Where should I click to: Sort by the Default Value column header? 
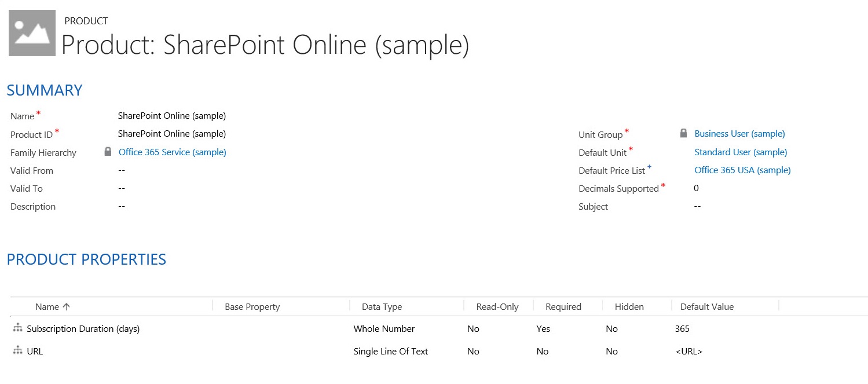pyautogui.click(x=706, y=307)
